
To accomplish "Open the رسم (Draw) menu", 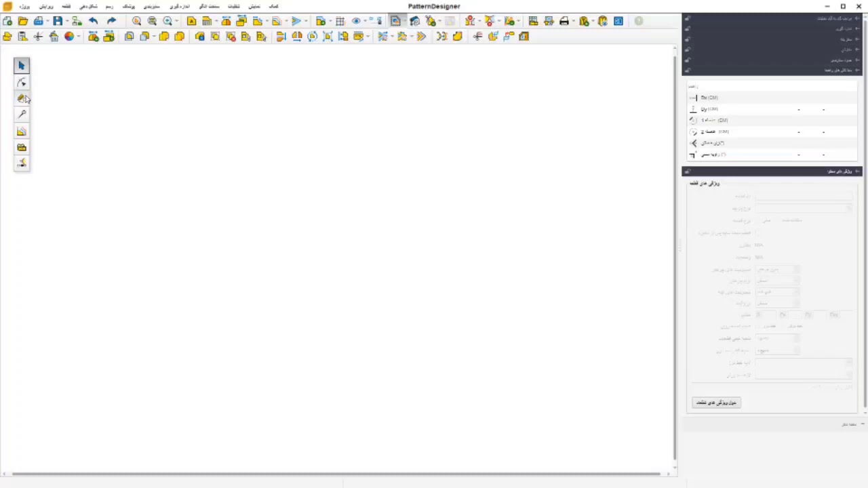I will [109, 6].
